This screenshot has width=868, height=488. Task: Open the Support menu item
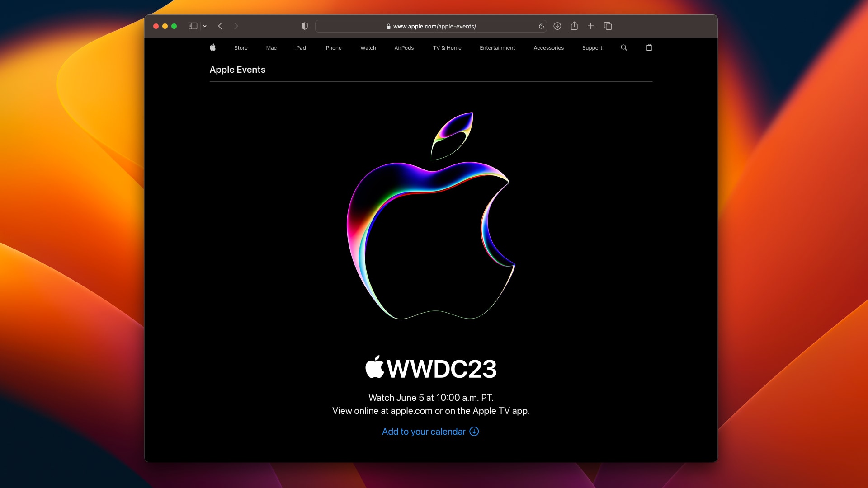[x=592, y=48]
